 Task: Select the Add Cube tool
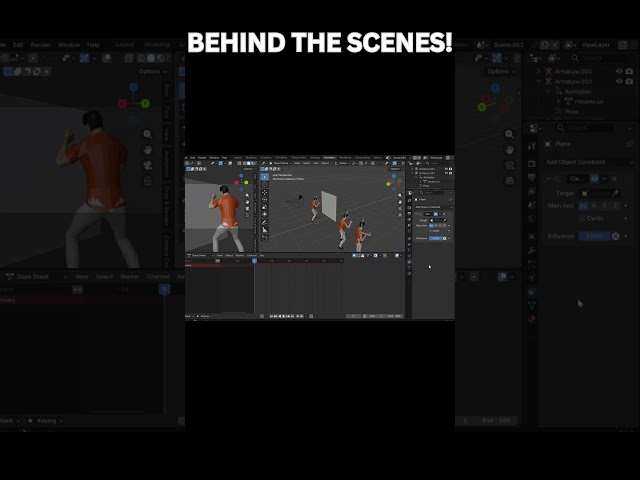tap(264, 238)
